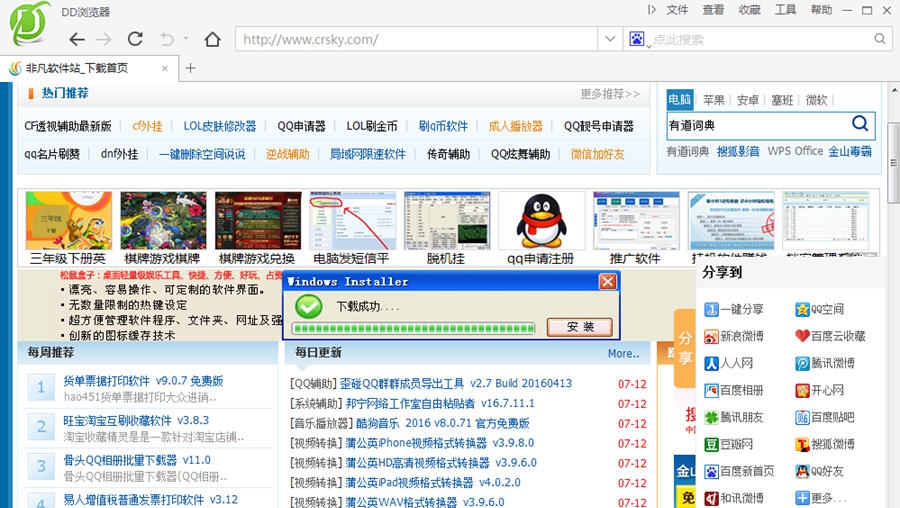Share to 腾讯朋友 icon
900x508 pixels.
click(x=712, y=417)
